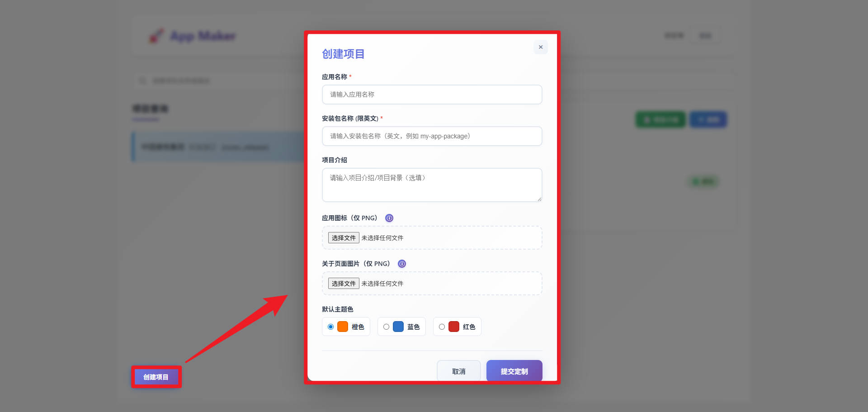The image size is (868, 412).
Task: Select the 蓝色 radio button
Action: click(x=386, y=327)
